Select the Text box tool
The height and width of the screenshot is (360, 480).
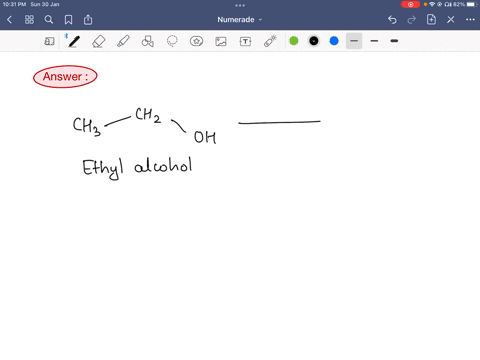[245, 41]
